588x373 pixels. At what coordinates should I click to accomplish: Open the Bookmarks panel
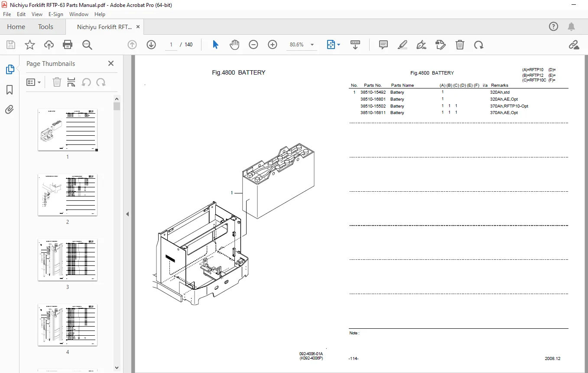pyautogui.click(x=10, y=90)
